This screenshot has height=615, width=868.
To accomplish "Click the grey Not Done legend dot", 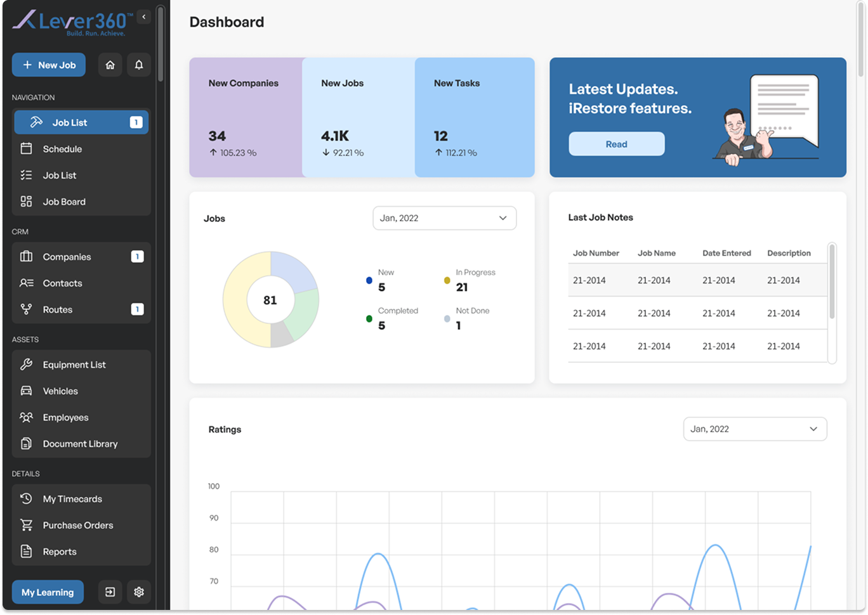I will 447,319.
